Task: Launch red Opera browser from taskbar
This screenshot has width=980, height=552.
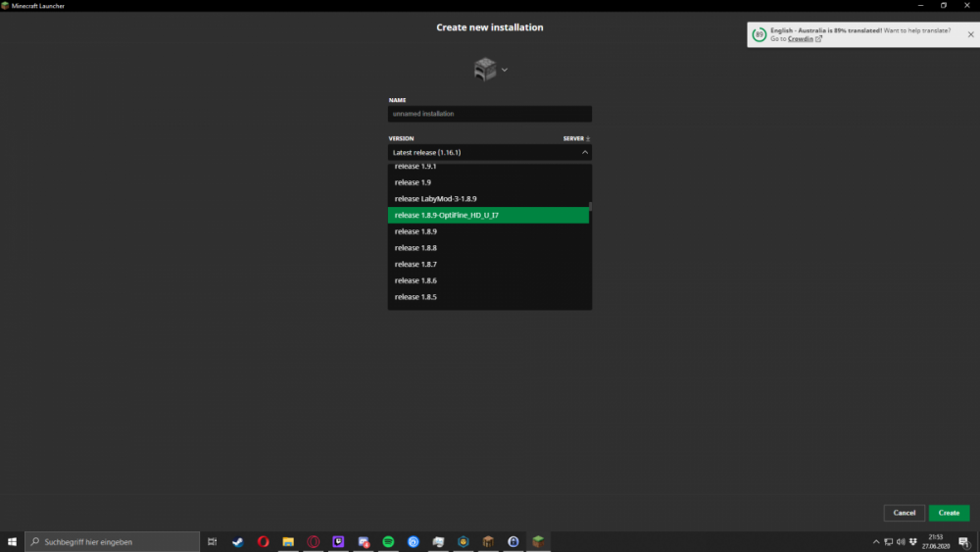Action: click(x=263, y=541)
